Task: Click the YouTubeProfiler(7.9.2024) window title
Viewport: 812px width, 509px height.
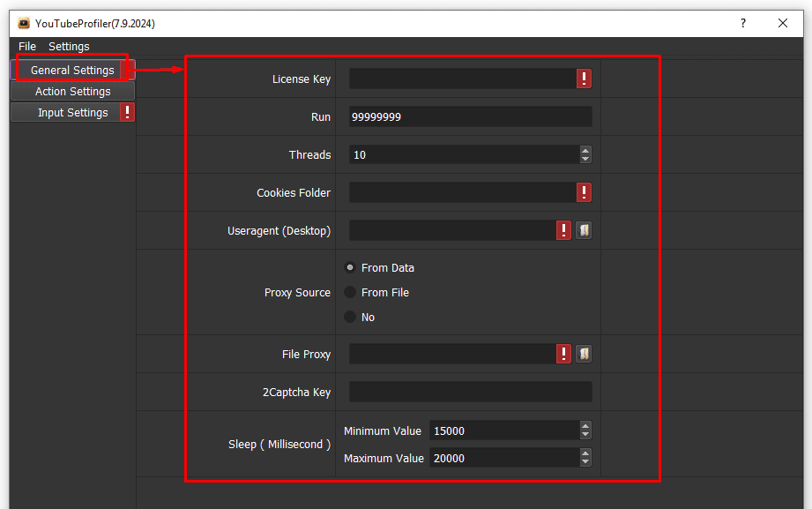Action: pyautogui.click(x=94, y=23)
